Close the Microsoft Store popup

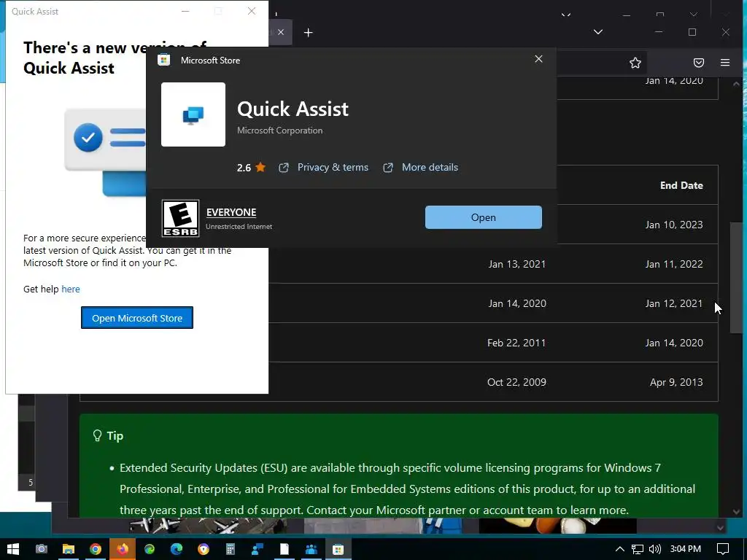tap(538, 58)
